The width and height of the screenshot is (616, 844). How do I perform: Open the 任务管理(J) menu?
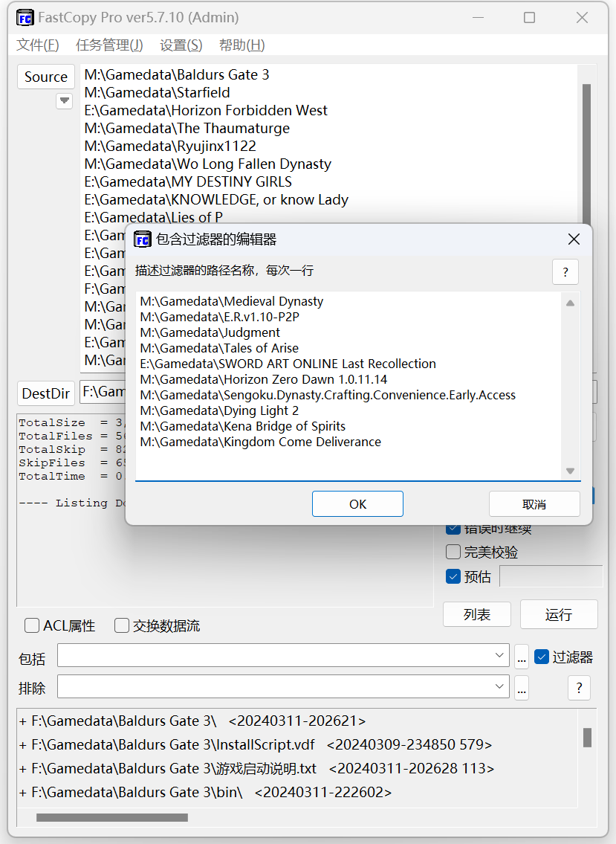(x=109, y=45)
